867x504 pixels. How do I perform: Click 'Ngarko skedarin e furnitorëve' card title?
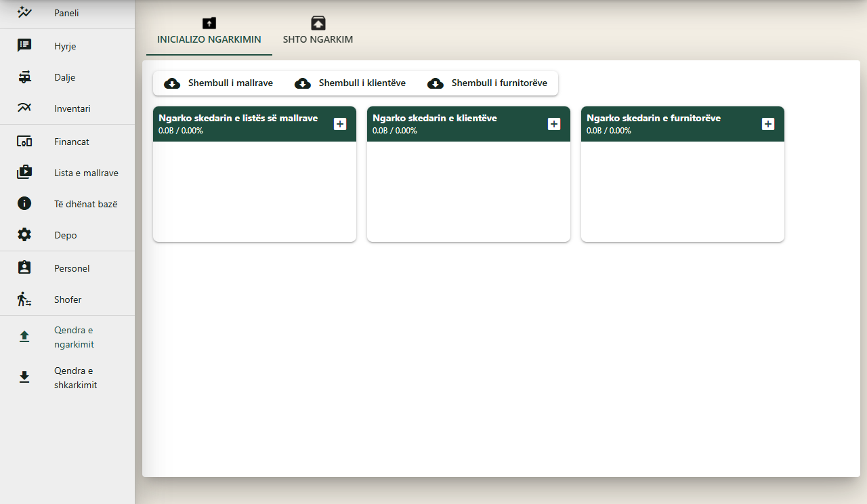click(x=654, y=118)
